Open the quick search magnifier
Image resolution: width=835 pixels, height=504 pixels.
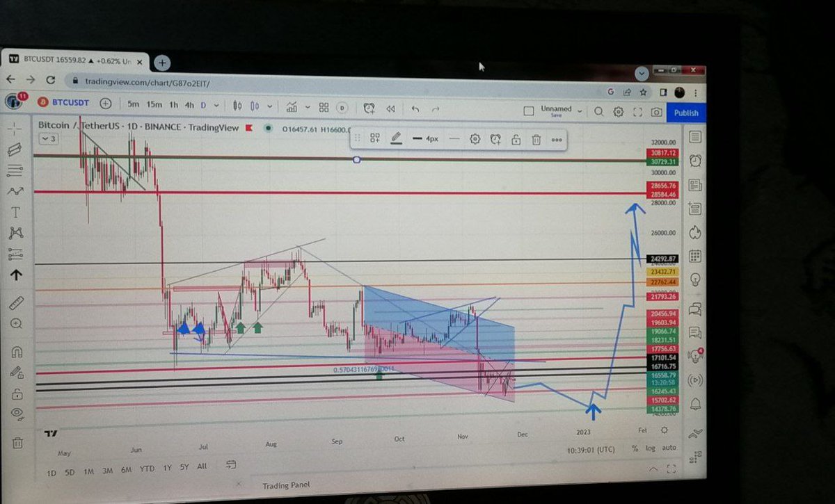point(599,111)
